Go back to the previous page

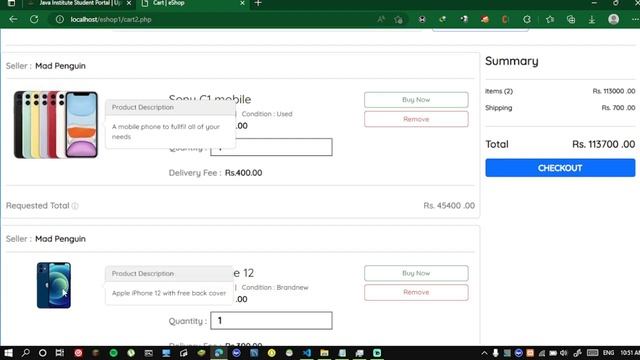(x=13, y=19)
